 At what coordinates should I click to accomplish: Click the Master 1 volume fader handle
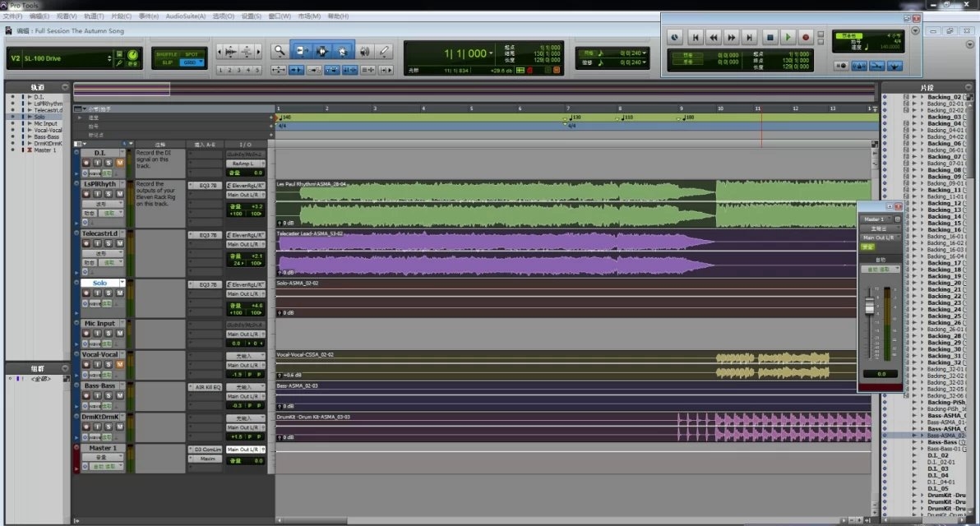[868, 307]
